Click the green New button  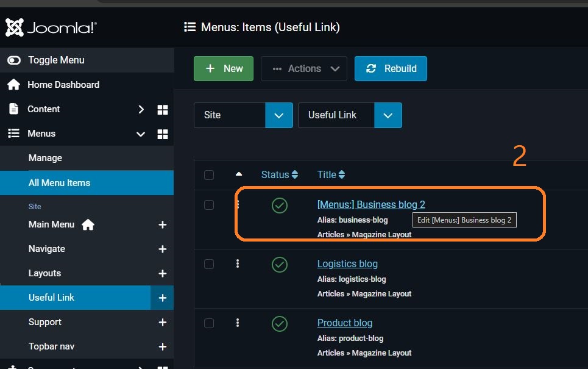tap(224, 69)
